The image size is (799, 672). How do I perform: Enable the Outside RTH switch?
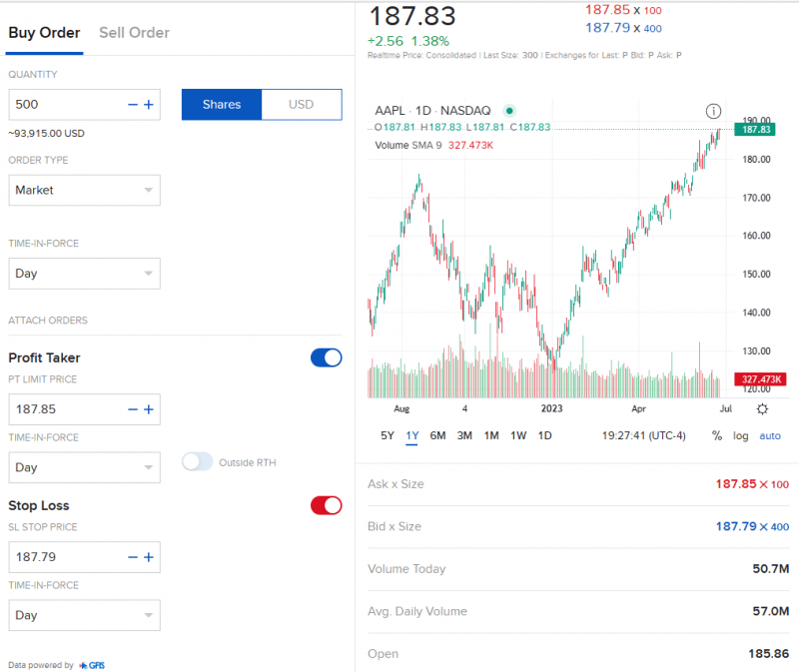click(x=197, y=462)
